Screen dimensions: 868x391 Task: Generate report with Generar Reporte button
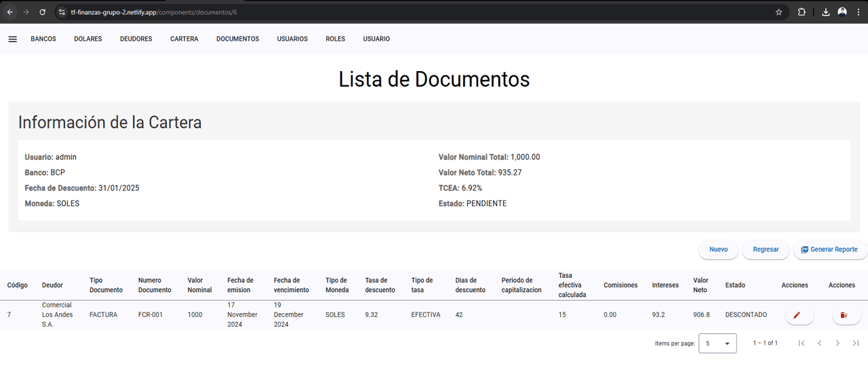click(x=830, y=249)
